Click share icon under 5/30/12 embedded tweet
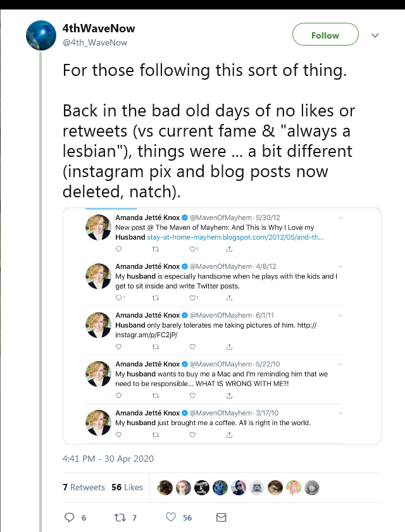The height and width of the screenshot is (532, 405). tap(230, 249)
